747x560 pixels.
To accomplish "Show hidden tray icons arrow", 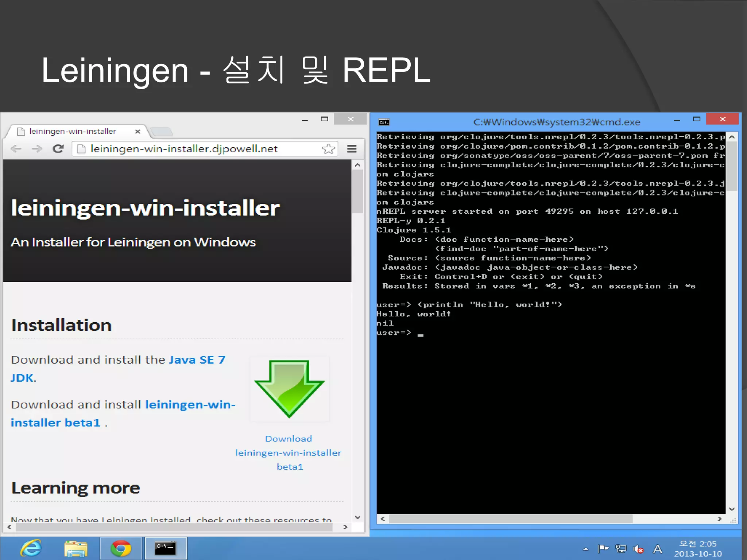I will tap(586, 549).
